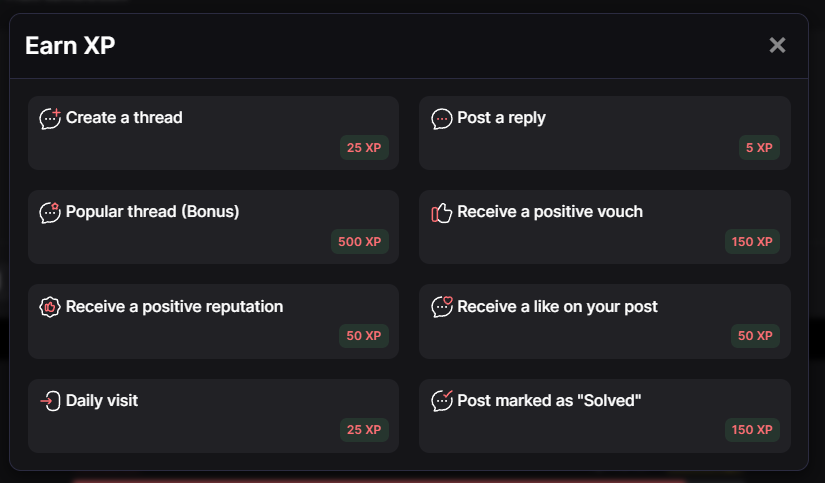The image size is (825, 483).
Task: Click the 25 XP badge for Create a thread
Action: [x=364, y=148]
